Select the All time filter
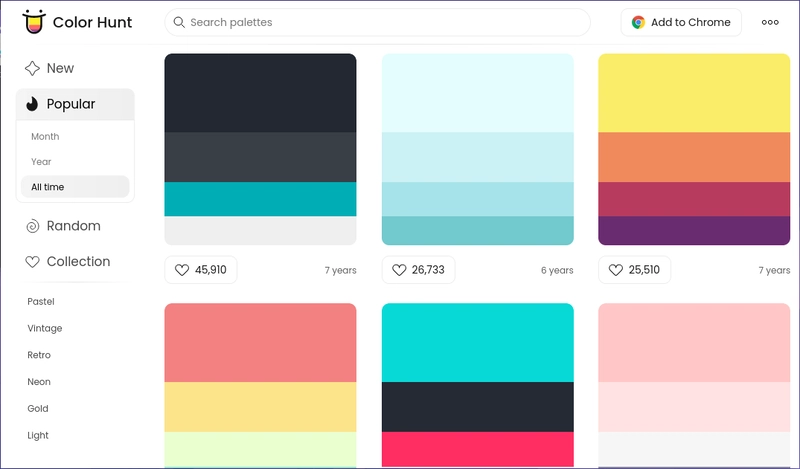This screenshot has width=800, height=469. pyautogui.click(x=75, y=187)
